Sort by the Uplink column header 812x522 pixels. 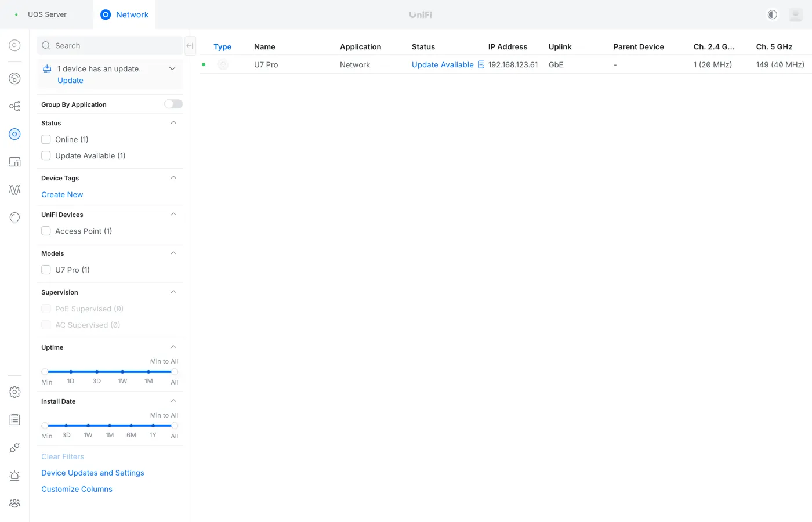pyautogui.click(x=560, y=47)
